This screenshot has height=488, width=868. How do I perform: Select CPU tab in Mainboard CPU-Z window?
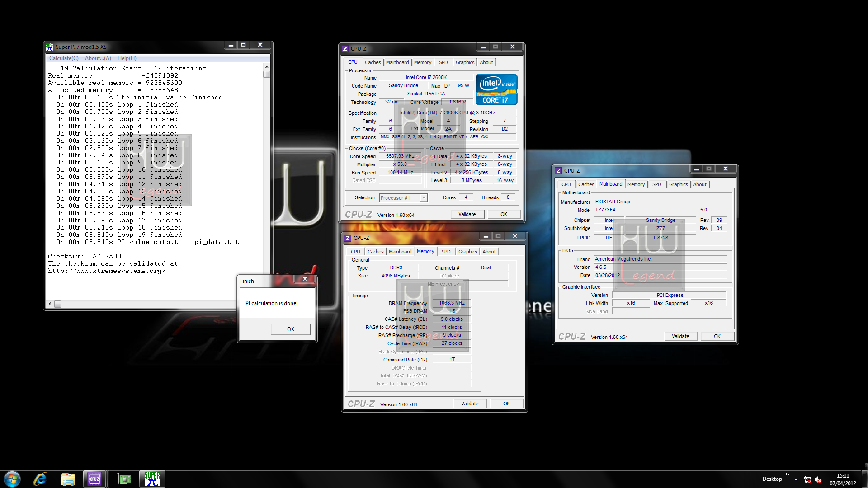click(x=566, y=184)
